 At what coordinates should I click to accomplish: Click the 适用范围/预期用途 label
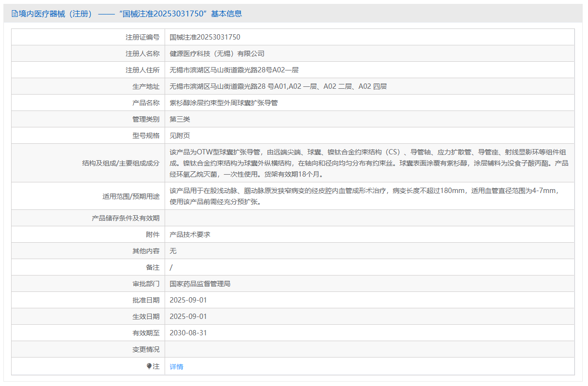131,196
